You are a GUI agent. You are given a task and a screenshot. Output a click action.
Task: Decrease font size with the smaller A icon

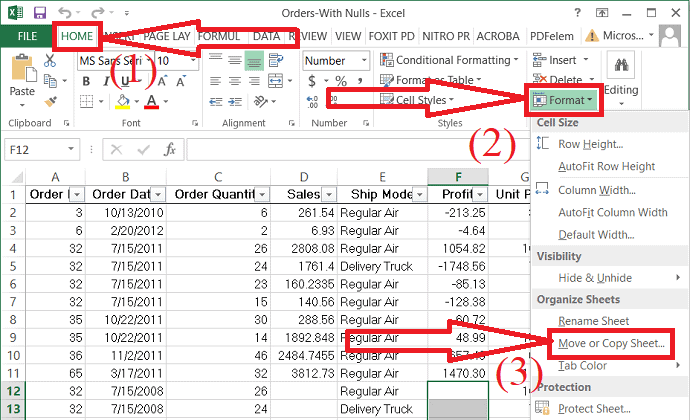[x=180, y=81]
